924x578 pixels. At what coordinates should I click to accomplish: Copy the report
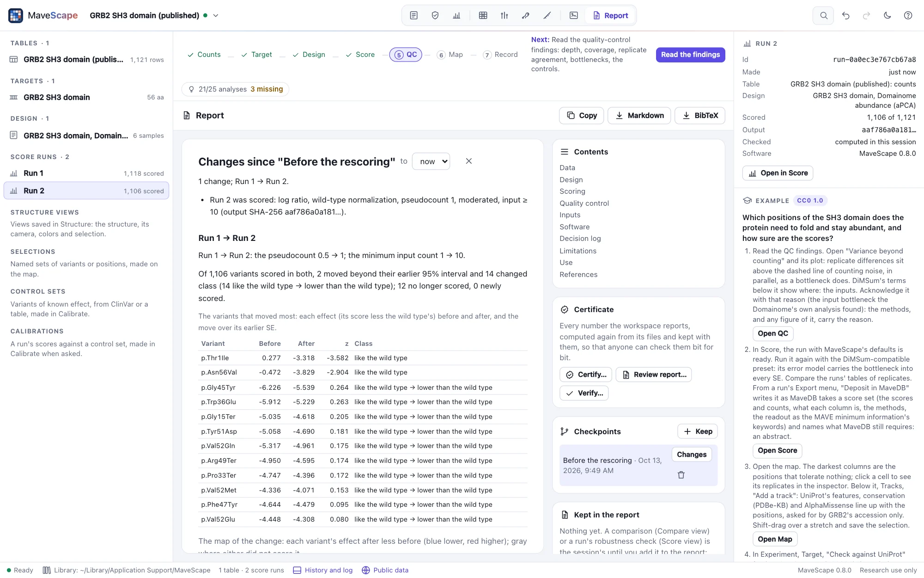point(582,115)
